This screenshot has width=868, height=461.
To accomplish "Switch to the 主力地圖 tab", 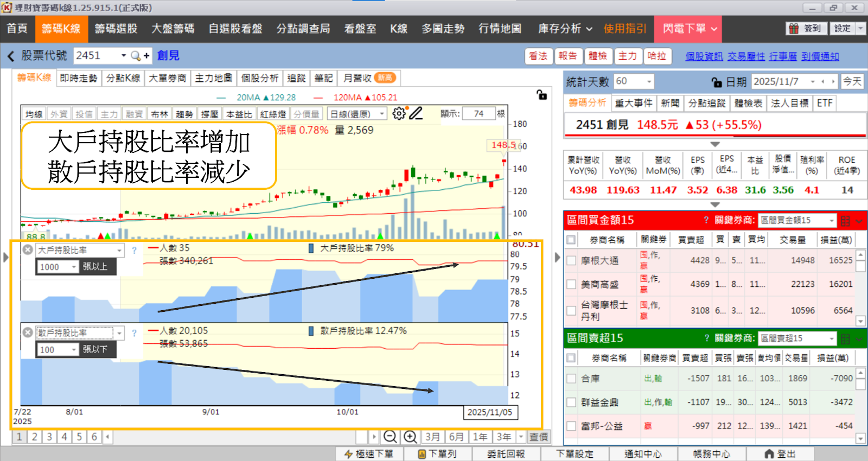I will [x=214, y=78].
